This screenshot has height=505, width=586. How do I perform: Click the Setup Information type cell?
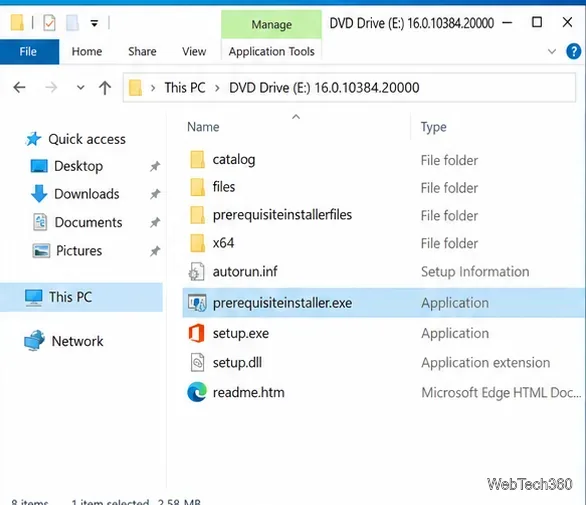[x=475, y=272]
